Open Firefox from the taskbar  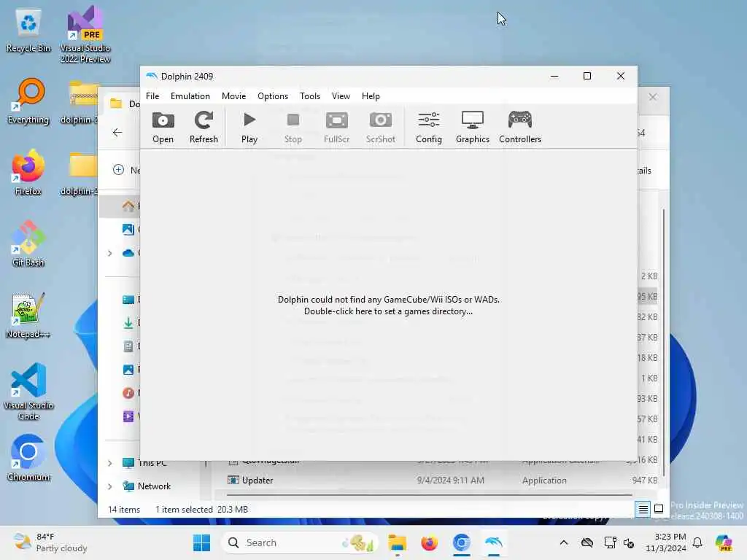point(429,542)
